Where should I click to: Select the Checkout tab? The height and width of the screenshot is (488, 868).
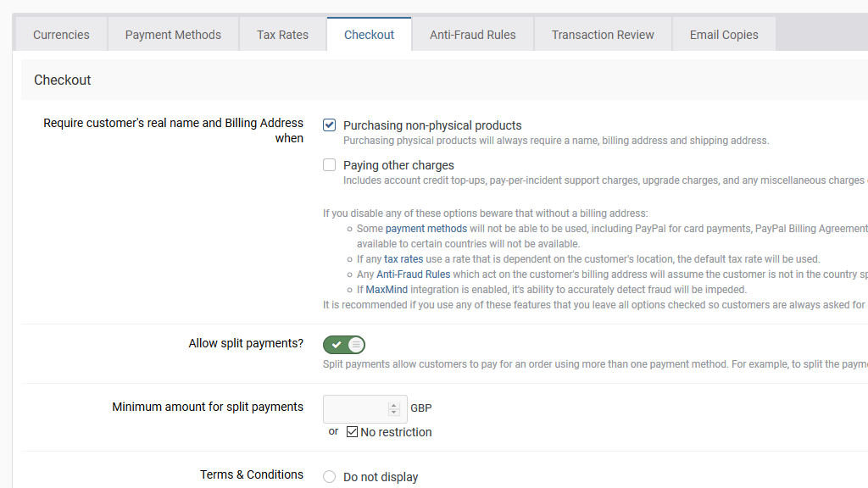pos(369,35)
